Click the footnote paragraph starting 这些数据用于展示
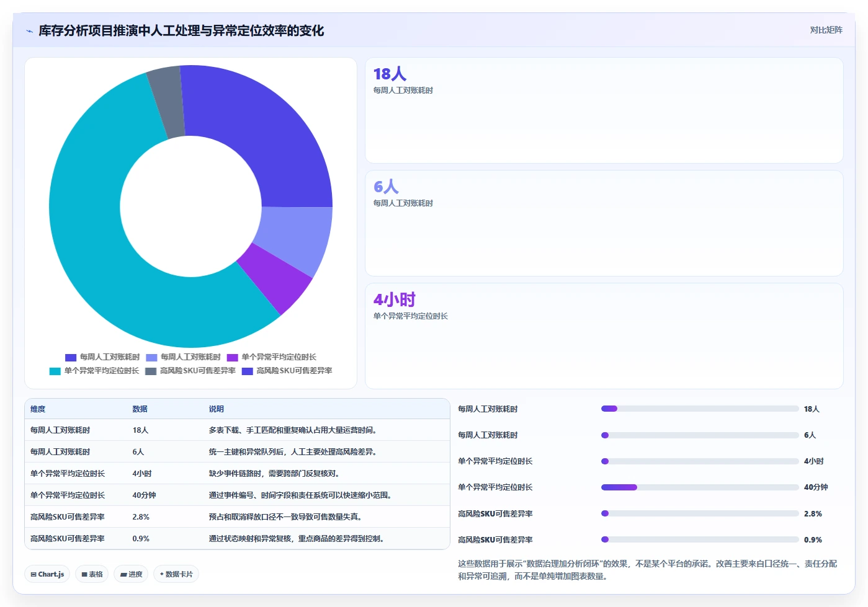Viewport: 868px width, 607px height. (647, 570)
